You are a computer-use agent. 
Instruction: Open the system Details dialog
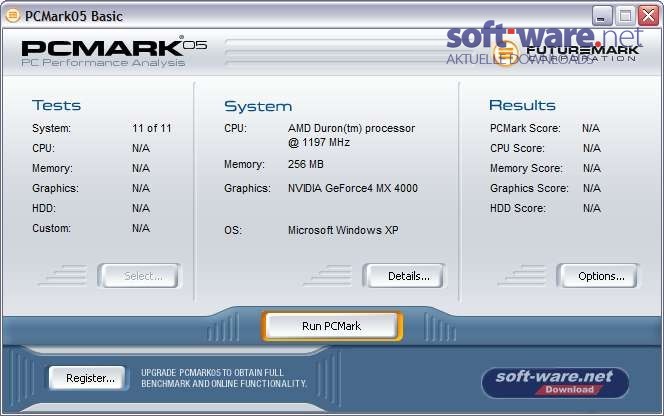(x=404, y=276)
